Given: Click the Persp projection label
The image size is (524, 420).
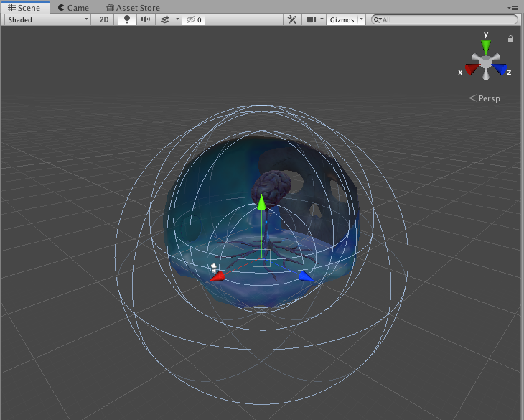Looking at the screenshot, I should [x=488, y=98].
